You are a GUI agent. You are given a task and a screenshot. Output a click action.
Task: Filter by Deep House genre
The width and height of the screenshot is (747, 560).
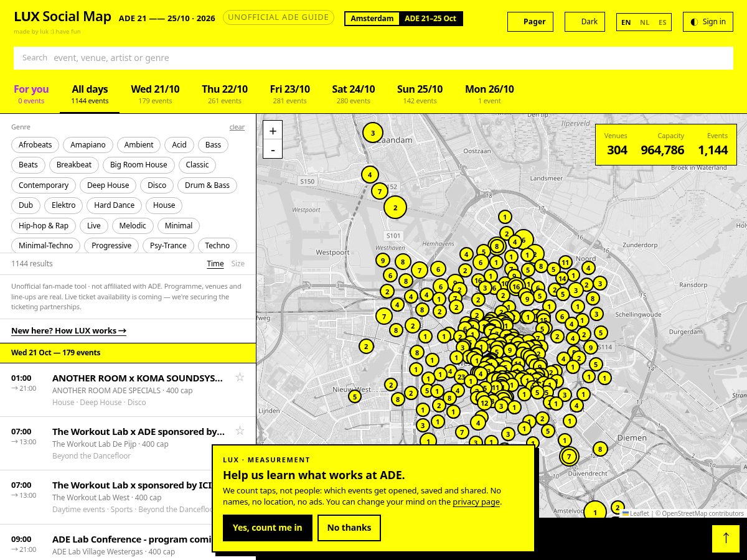108,185
